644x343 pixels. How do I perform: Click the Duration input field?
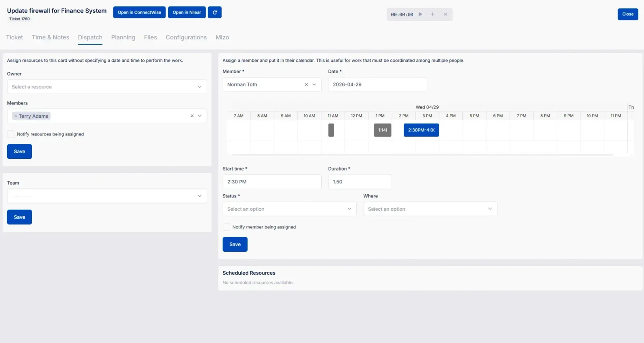[x=360, y=182]
